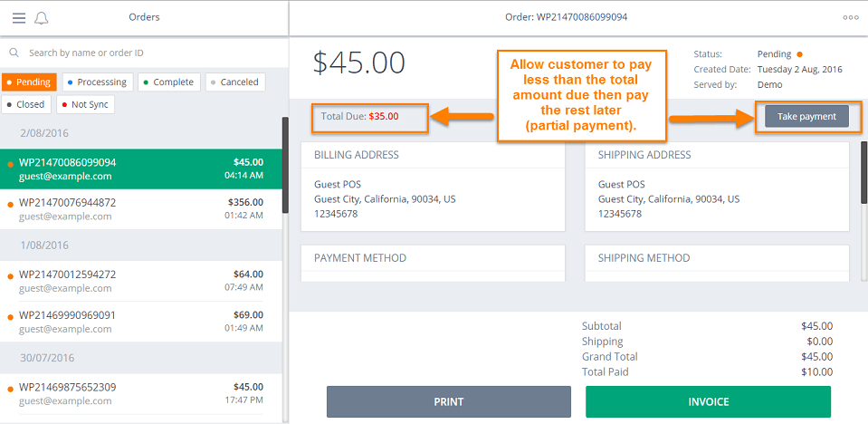The height and width of the screenshot is (424, 868).
Task: Enable the Not Sync filter
Action: pos(84,104)
